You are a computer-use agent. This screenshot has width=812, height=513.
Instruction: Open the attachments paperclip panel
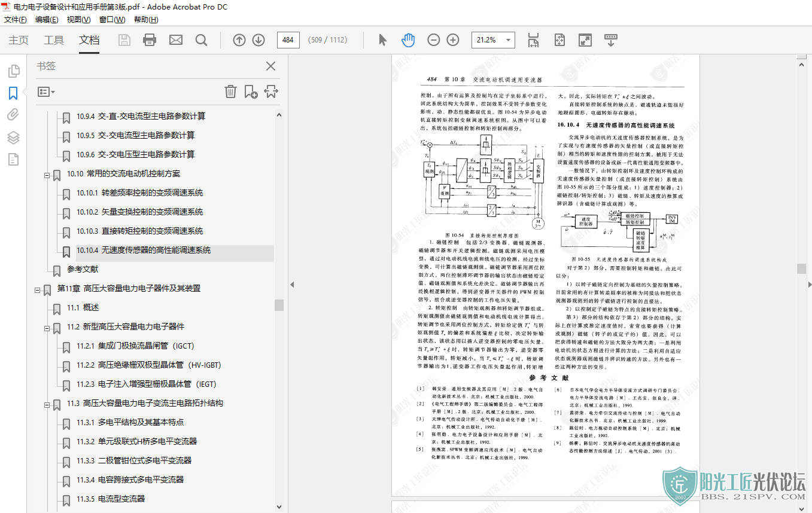[x=13, y=115]
